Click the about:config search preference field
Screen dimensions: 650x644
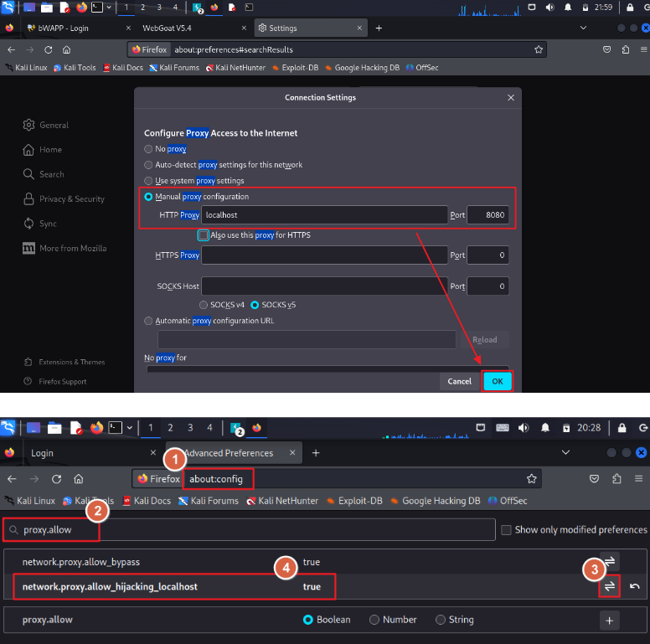pos(249,529)
